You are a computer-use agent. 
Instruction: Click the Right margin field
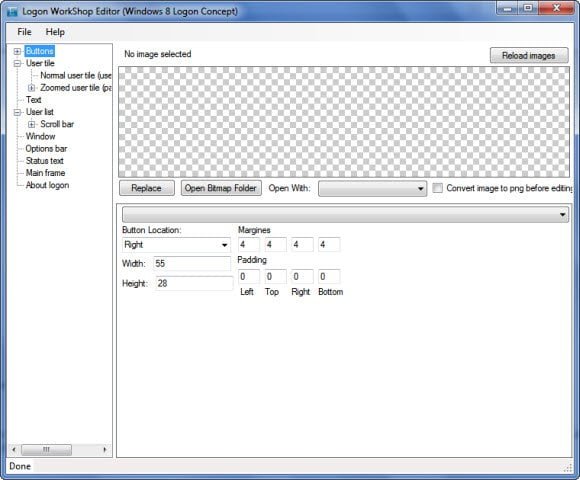[302, 244]
